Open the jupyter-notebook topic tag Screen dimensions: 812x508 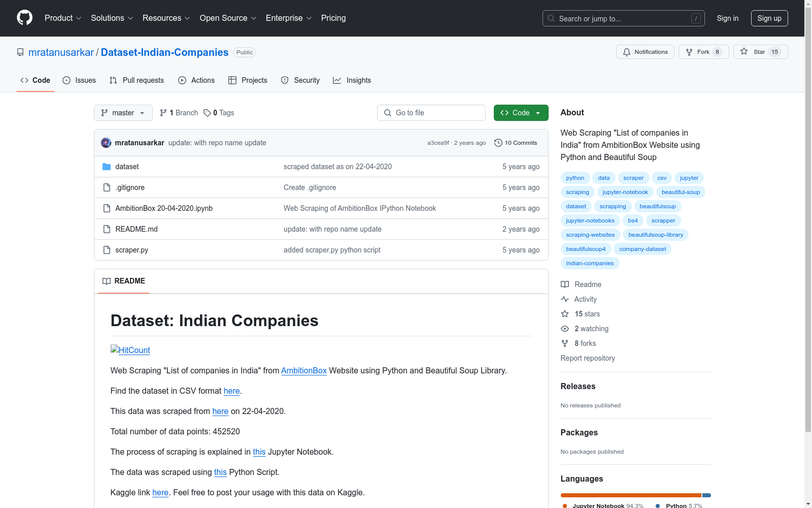coord(625,192)
